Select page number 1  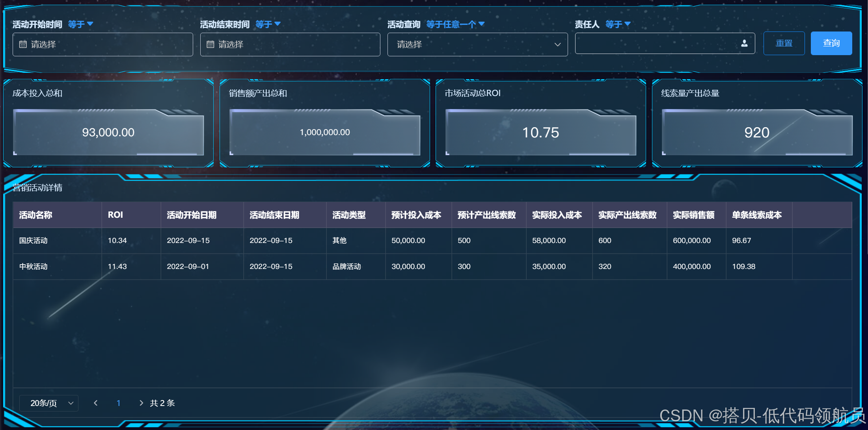coord(118,403)
